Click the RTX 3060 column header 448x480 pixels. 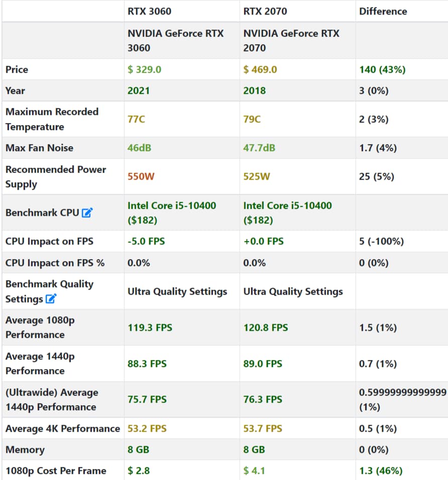[x=149, y=11]
